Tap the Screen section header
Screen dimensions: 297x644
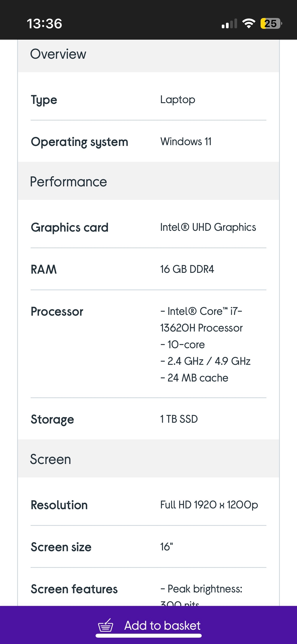point(50,459)
